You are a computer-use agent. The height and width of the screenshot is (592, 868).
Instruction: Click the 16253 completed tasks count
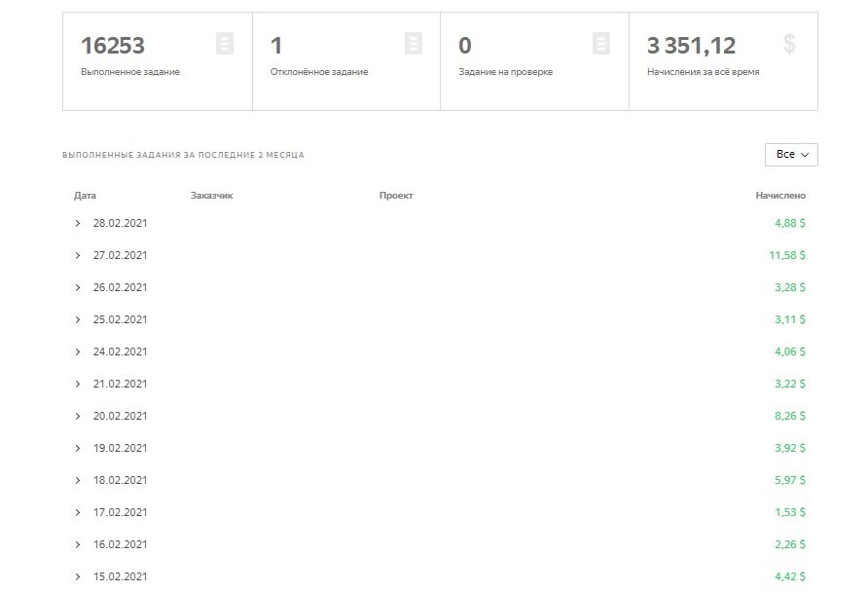coord(113,46)
